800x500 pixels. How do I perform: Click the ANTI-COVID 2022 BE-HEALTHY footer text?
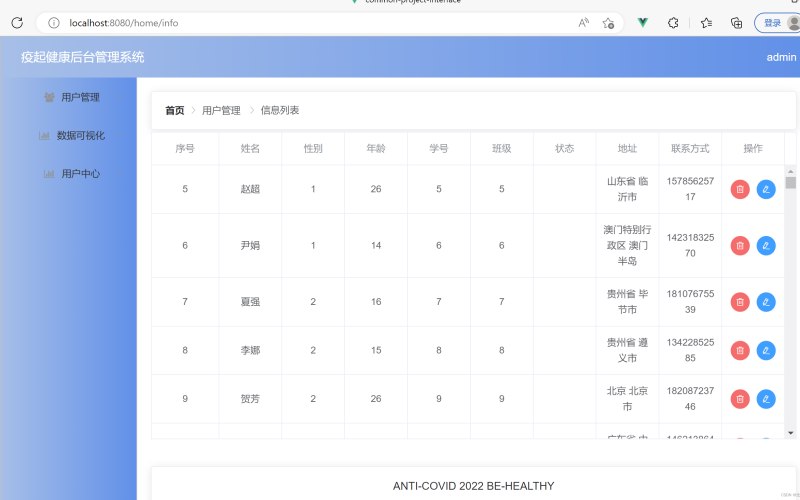[473, 486]
